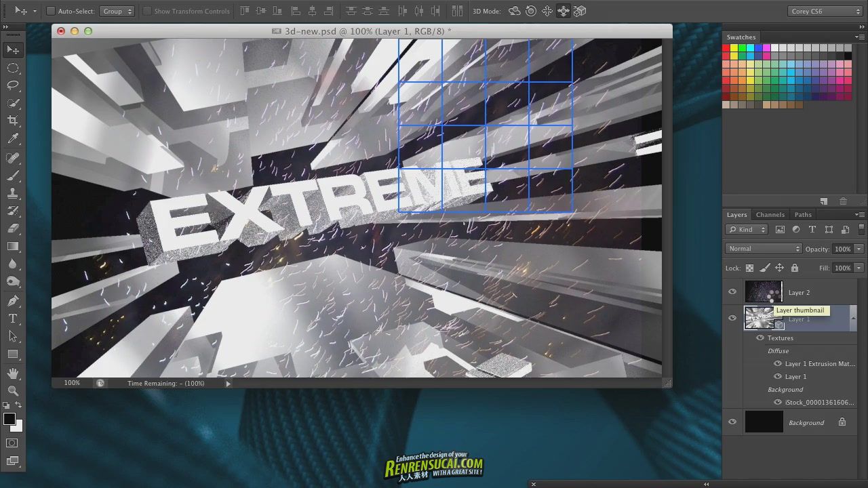Toggle lock transparent pixels

749,268
